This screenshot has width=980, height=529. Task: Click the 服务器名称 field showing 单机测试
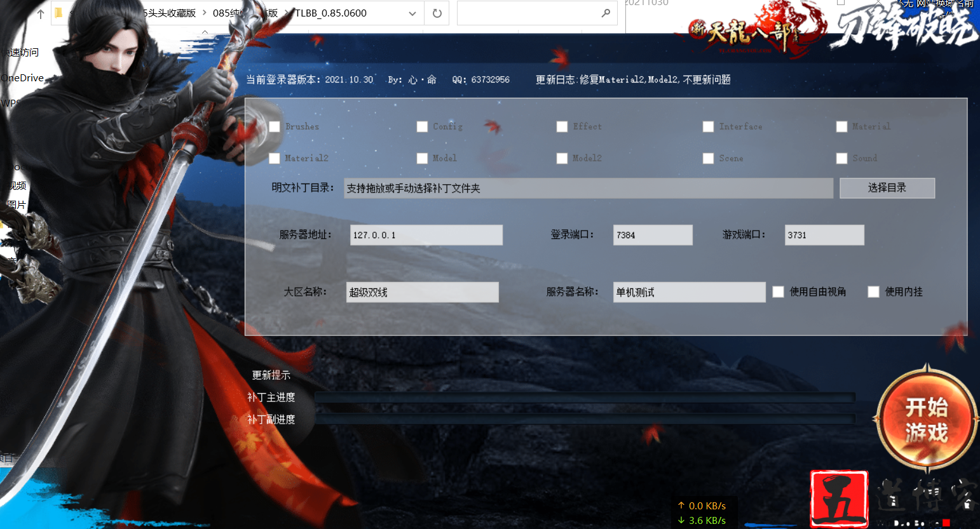click(x=690, y=292)
